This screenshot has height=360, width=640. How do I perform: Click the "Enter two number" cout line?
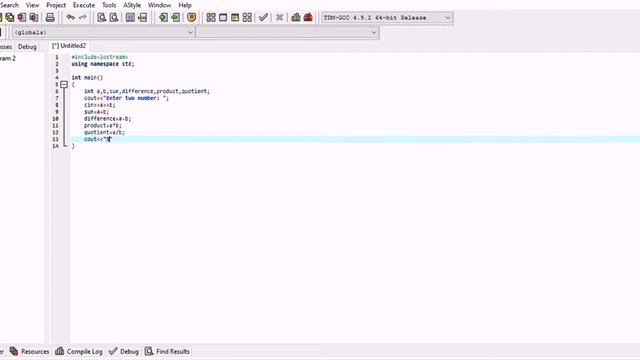pos(126,98)
